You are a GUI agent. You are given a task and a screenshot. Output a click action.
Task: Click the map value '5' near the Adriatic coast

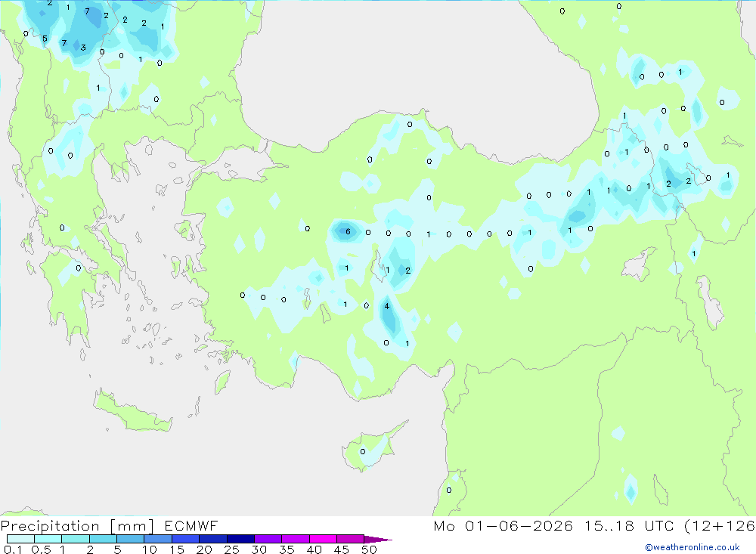(45, 39)
